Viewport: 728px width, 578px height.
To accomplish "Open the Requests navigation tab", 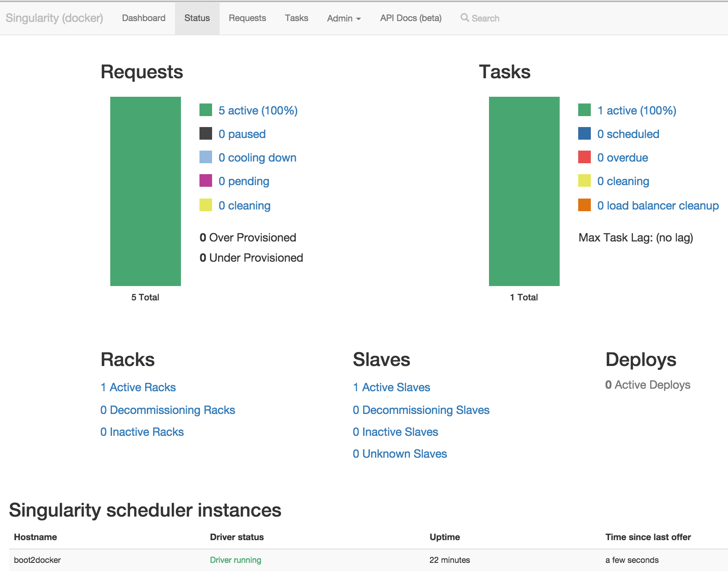I will click(x=247, y=18).
